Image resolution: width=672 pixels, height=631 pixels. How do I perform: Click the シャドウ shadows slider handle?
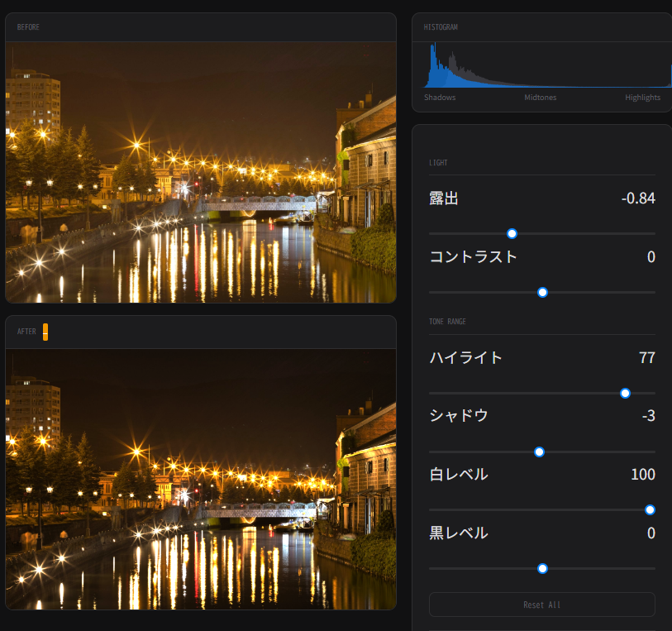coord(539,452)
